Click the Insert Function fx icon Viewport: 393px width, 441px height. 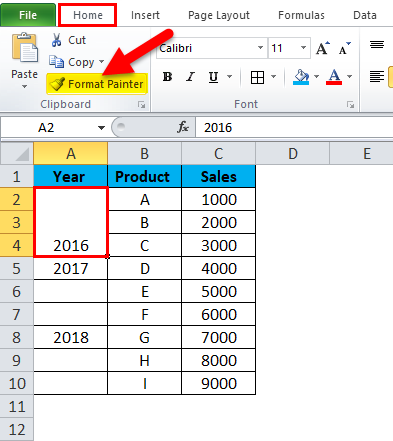click(183, 127)
